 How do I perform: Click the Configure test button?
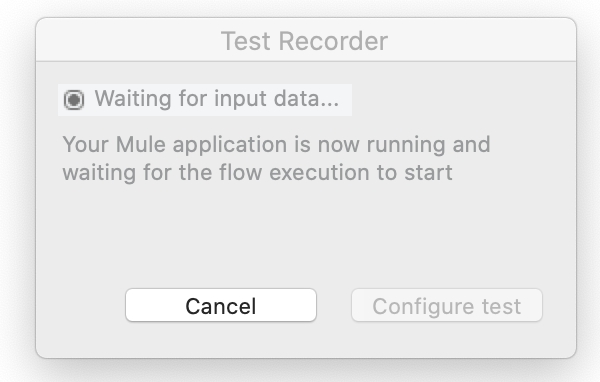447,305
